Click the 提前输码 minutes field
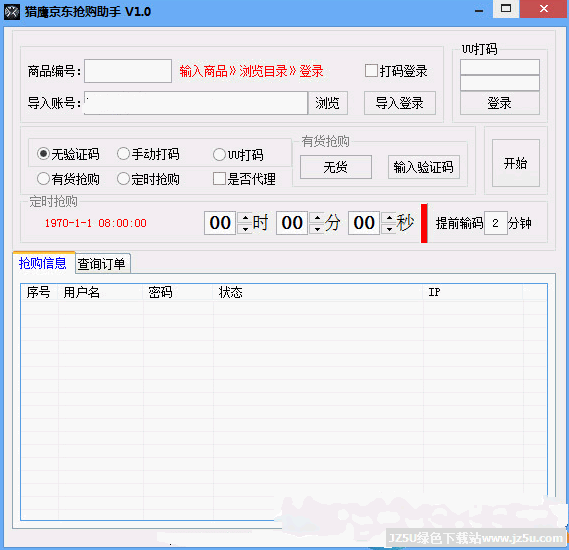Viewport: 569px width, 550px height. point(496,223)
